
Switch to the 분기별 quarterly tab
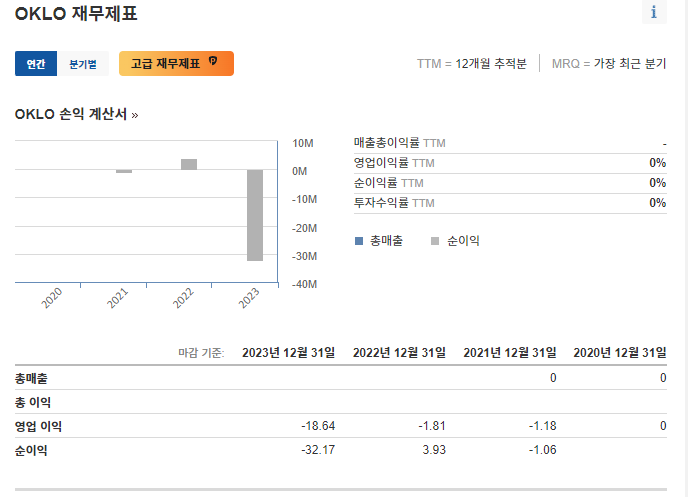click(83, 64)
